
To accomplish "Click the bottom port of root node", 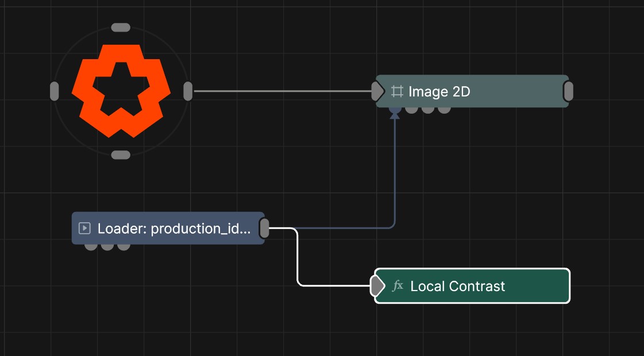I will coord(121,155).
